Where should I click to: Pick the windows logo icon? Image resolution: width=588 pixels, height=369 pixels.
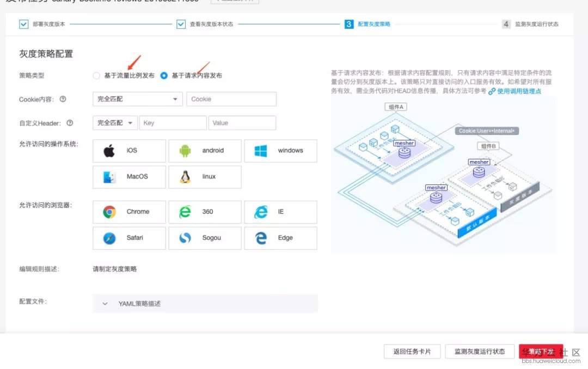point(261,151)
